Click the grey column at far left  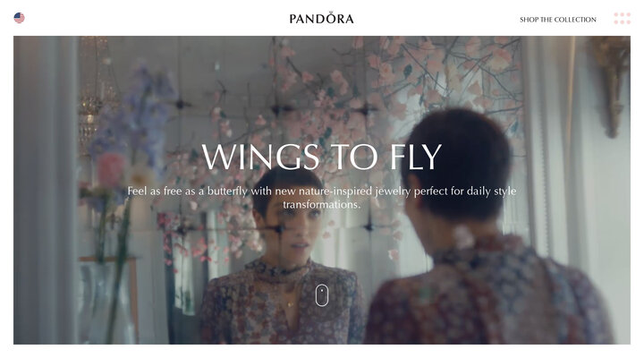tap(46, 190)
